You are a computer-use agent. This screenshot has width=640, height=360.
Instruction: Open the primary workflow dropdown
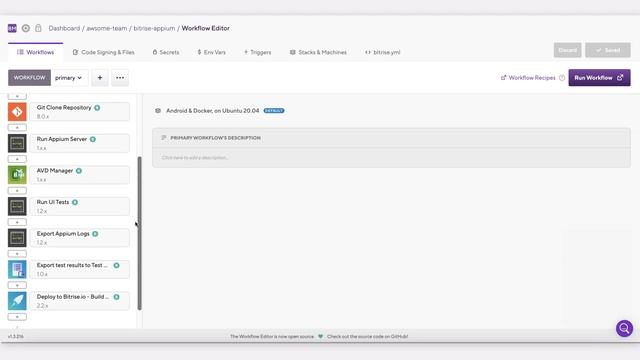69,78
